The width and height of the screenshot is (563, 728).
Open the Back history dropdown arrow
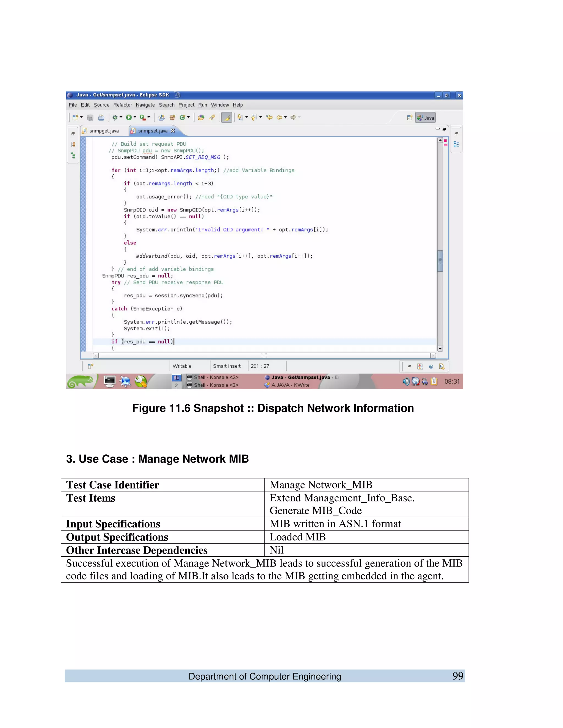[x=286, y=117]
